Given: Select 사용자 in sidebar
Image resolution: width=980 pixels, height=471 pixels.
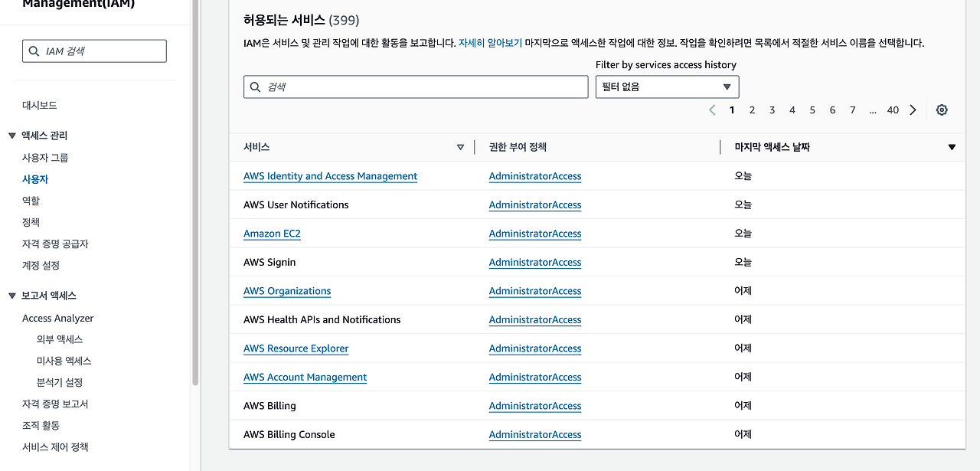Looking at the screenshot, I should coord(35,178).
